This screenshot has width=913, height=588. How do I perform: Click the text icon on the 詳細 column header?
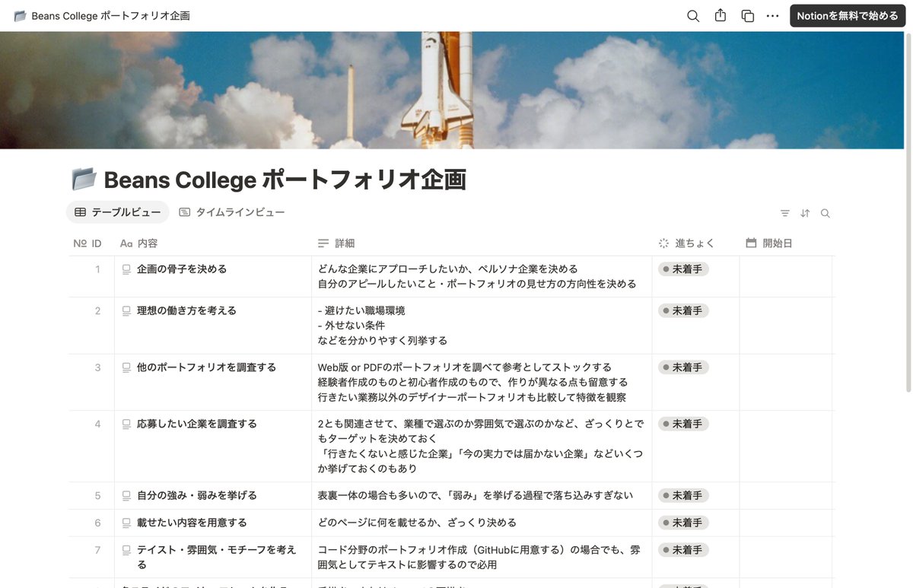pos(324,243)
